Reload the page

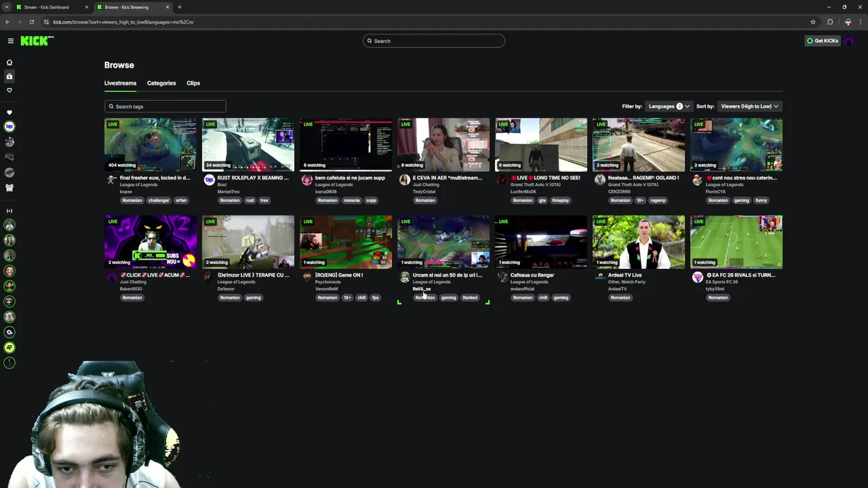tap(31, 22)
